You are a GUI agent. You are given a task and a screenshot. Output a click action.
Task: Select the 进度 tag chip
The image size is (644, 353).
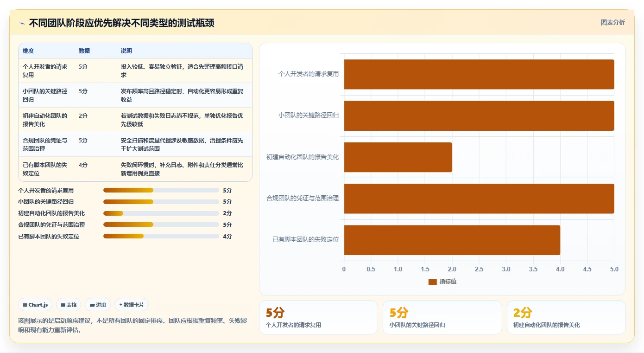tap(98, 305)
